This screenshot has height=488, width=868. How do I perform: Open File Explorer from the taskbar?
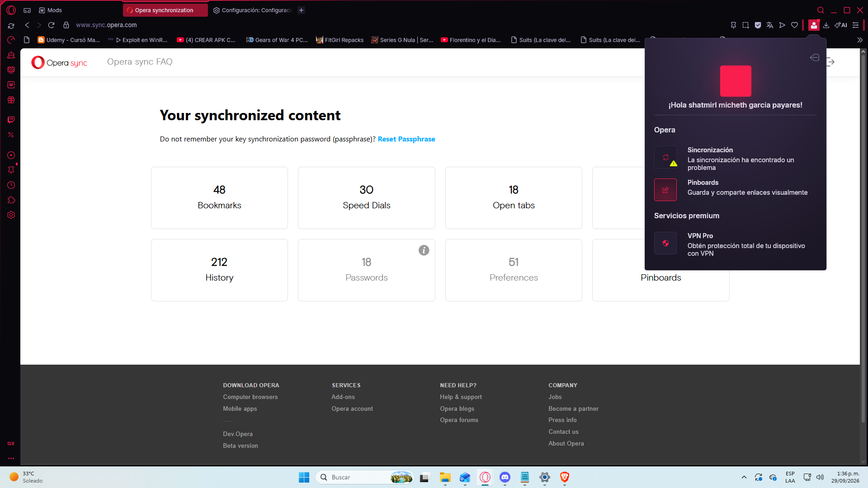tap(445, 477)
